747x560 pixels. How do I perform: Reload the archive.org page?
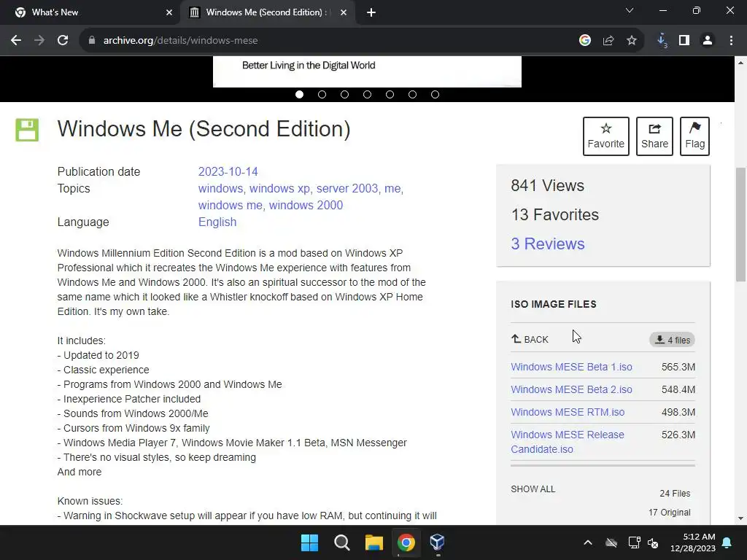tap(63, 41)
